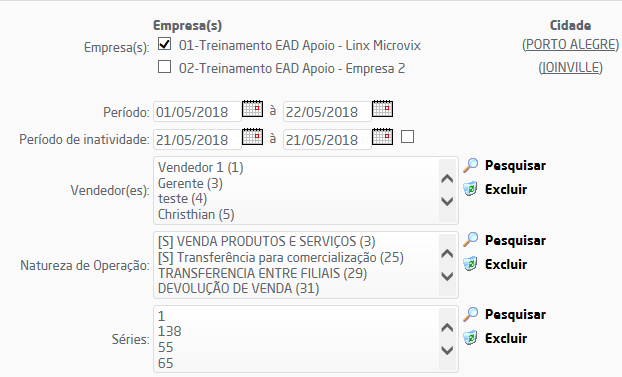The height and width of the screenshot is (377, 622).
Task: Open calendar for Período end date
Action: click(382, 108)
